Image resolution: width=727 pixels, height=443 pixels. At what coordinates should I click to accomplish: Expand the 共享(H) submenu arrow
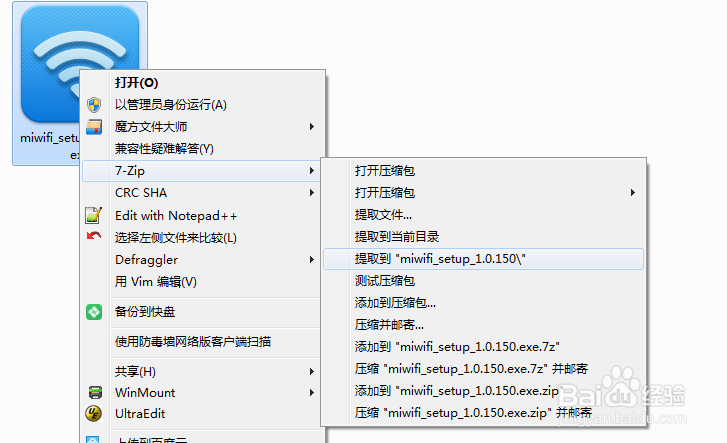312,372
